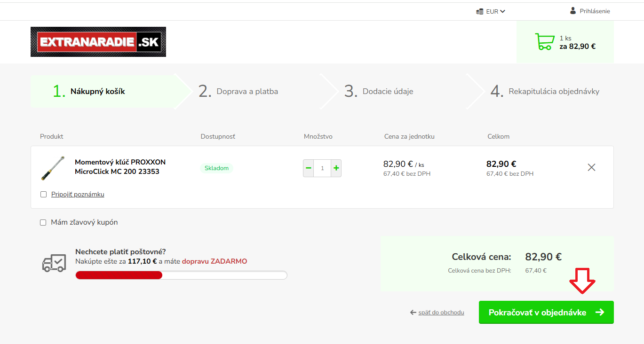Click the quantity input field

[x=322, y=168]
